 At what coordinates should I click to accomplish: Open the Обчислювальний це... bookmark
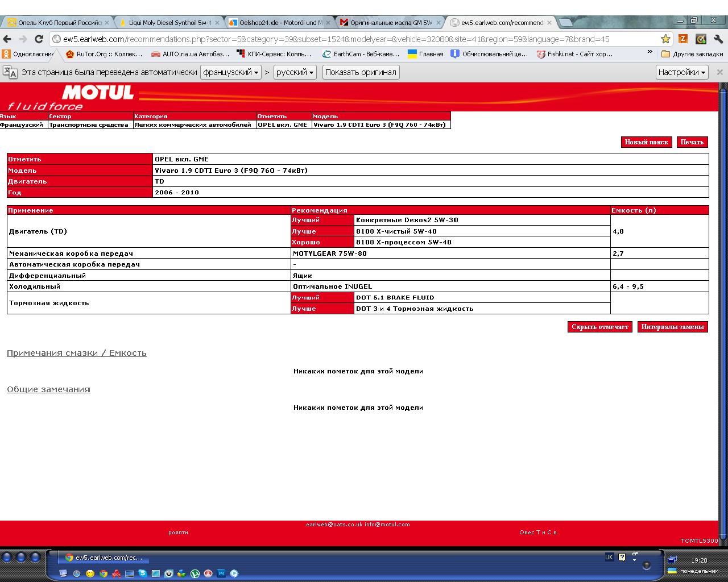tap(490, 54)
